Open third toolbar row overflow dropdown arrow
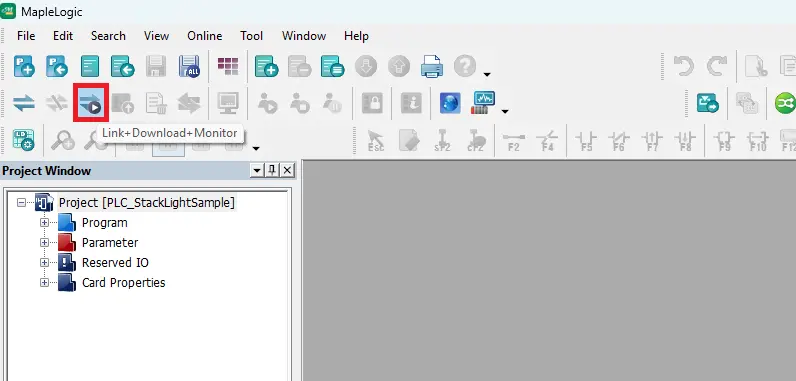This screenshot has height=381, width=796. tap(256, 149)
